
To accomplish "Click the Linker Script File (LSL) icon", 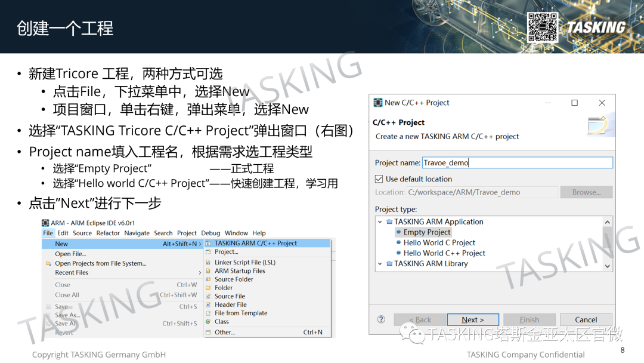I will 208,262.
